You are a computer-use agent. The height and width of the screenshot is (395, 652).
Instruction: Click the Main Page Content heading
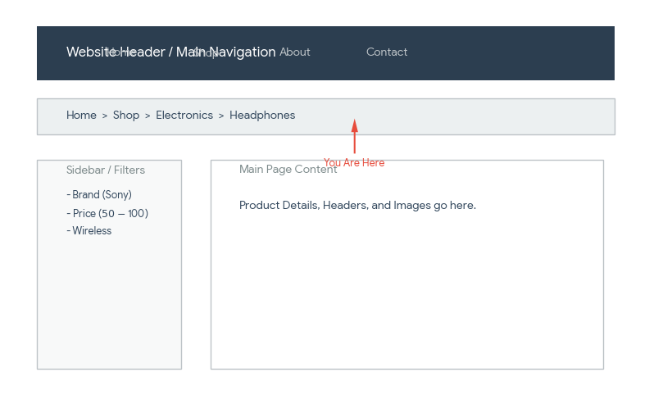point(288,169)
